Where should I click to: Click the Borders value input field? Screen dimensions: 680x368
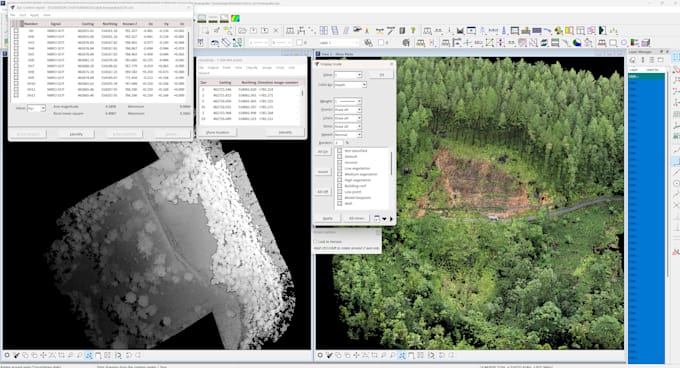pyautogui.click(x=339, y=143)
